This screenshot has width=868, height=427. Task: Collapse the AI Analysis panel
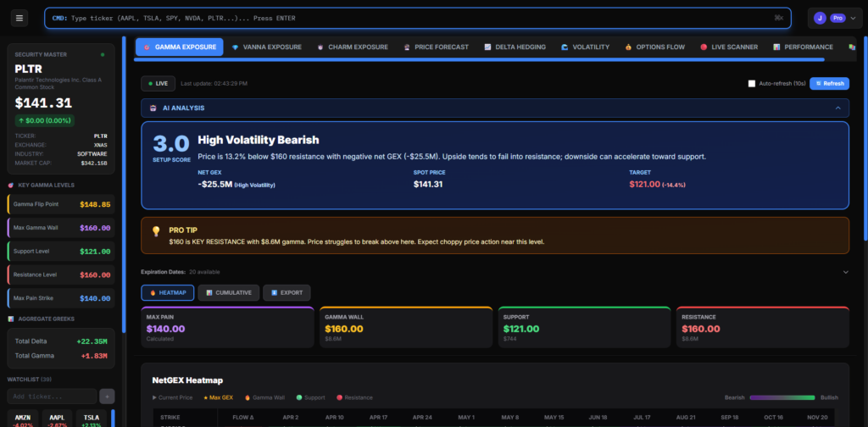click(838, 108)
